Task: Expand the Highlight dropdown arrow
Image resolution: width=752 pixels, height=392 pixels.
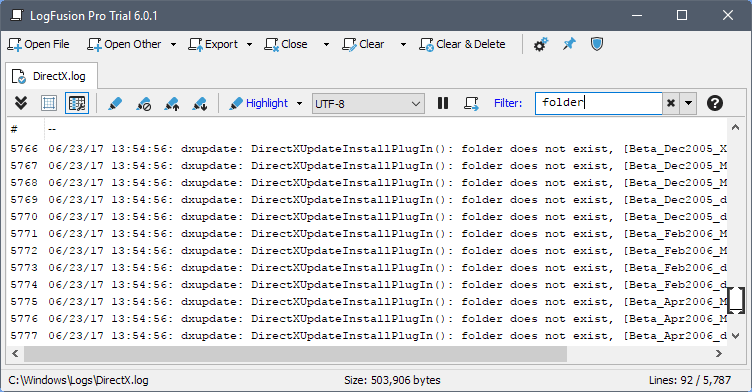Action: tap(300, 103)
